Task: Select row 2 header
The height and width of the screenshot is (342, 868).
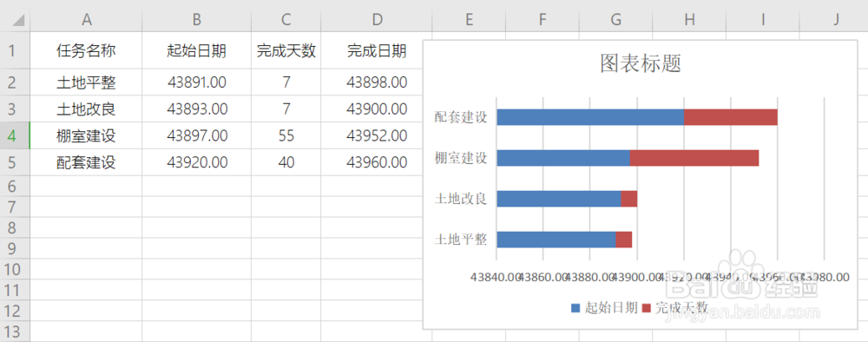Action: pos(16,82)
